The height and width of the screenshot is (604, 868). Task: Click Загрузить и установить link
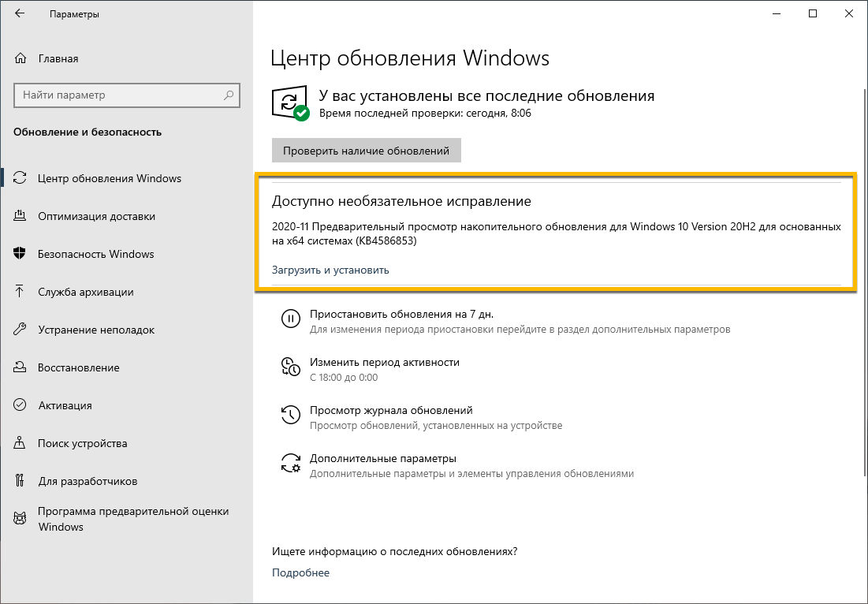[330, 270]
